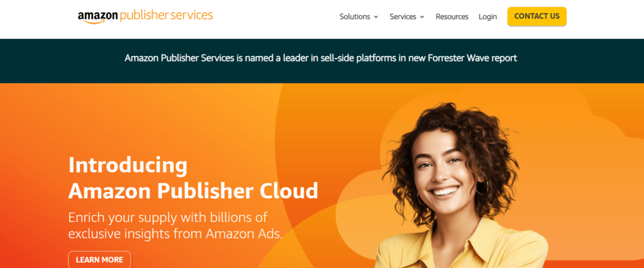Click the woman's yellow shirt
Image resolution: width=644 pixels, height=268 pixels.
(x=464, y=247)
